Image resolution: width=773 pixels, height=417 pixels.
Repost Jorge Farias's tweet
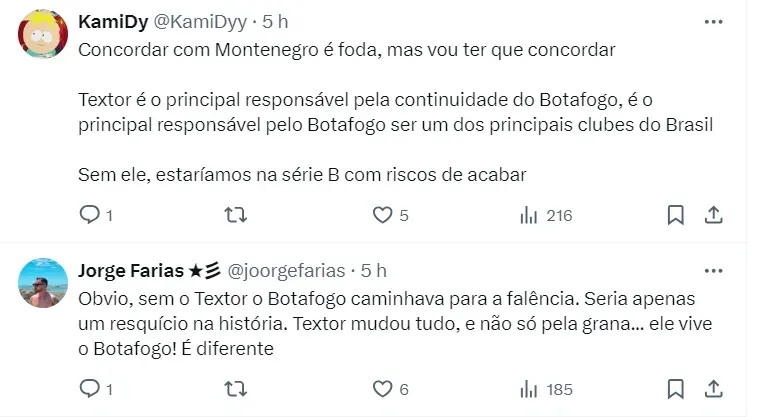coord(235,388)
